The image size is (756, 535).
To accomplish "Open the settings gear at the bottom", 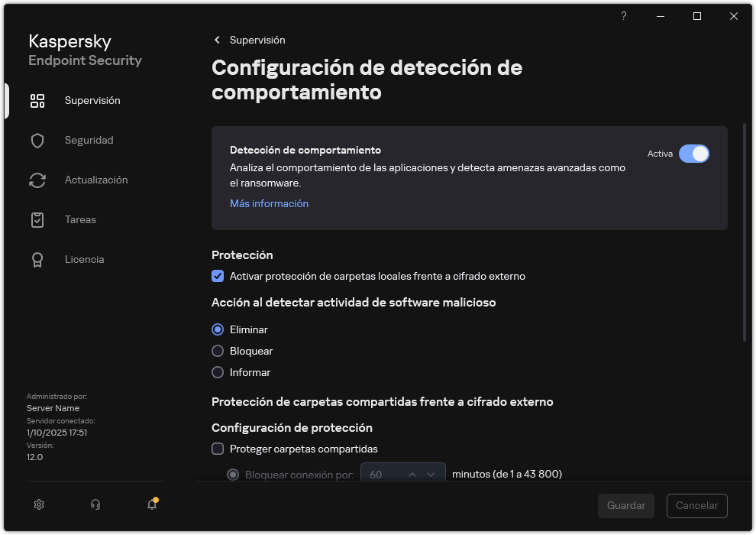I will pos(38,504).
